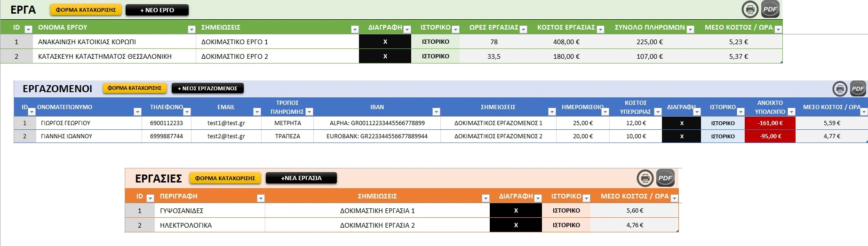Open ΟΝΟΜΑ ΕΡΓΟΥ column filter dropdown
This screenshot has width=868, height=246.
pos(191,30)
